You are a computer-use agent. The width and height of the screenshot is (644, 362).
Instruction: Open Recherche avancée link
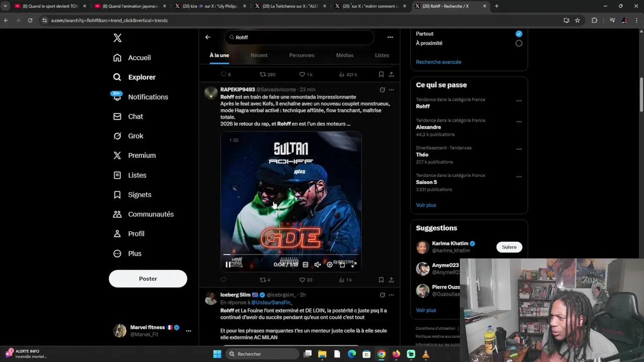click(439, 62)
